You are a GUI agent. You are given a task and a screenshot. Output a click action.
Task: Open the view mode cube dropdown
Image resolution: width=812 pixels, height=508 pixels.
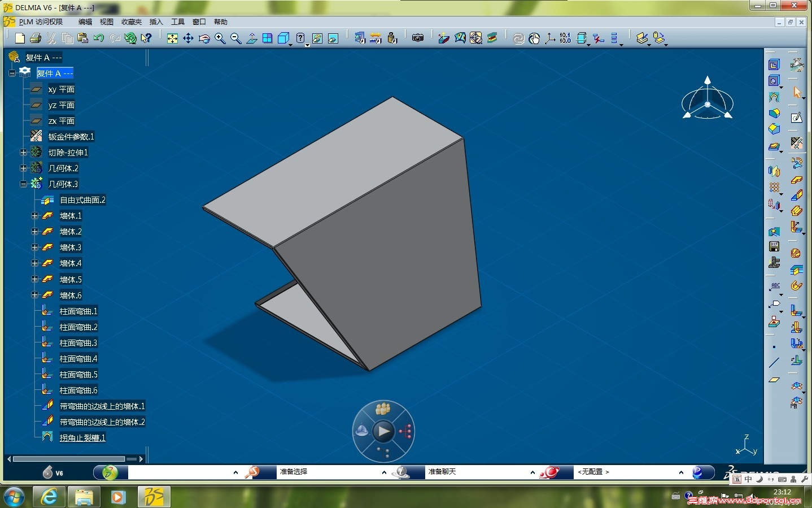click(x=291, y=44)
